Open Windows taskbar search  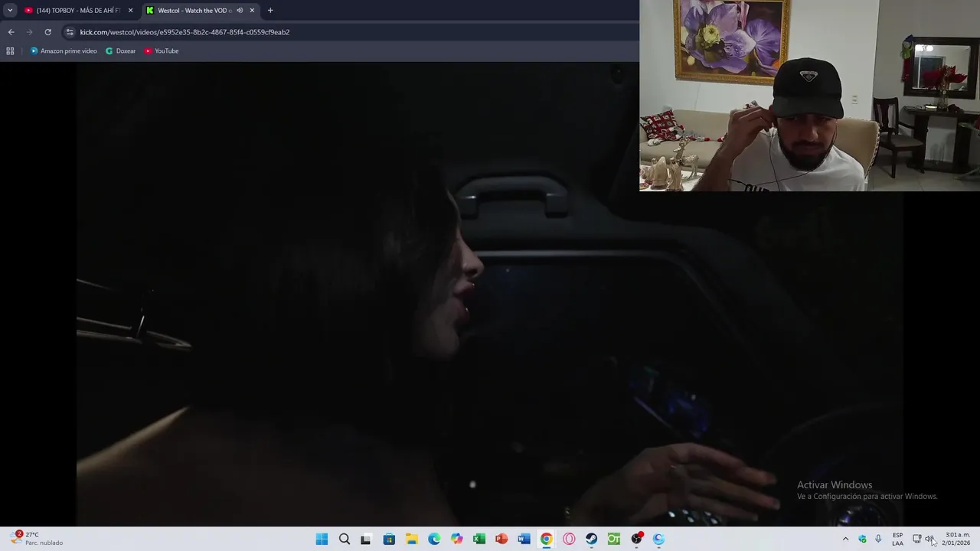(x=345, y=539)
